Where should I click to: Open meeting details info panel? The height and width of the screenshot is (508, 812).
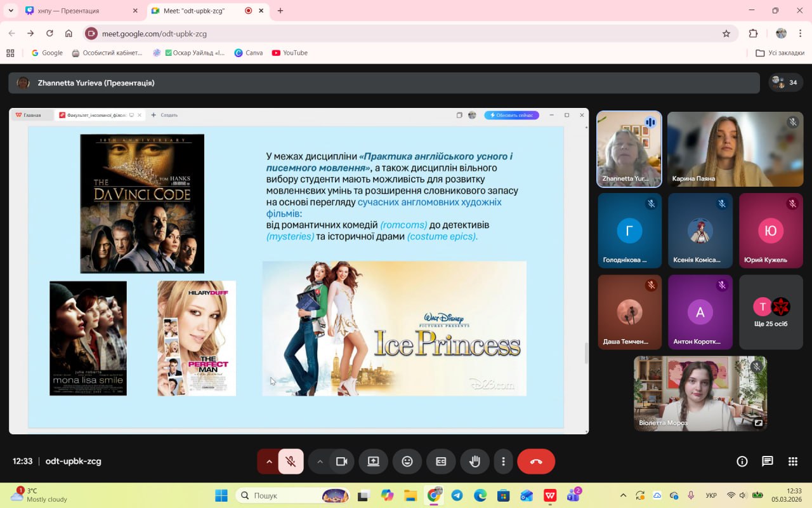pyautogui.click(x=742, y=462)
